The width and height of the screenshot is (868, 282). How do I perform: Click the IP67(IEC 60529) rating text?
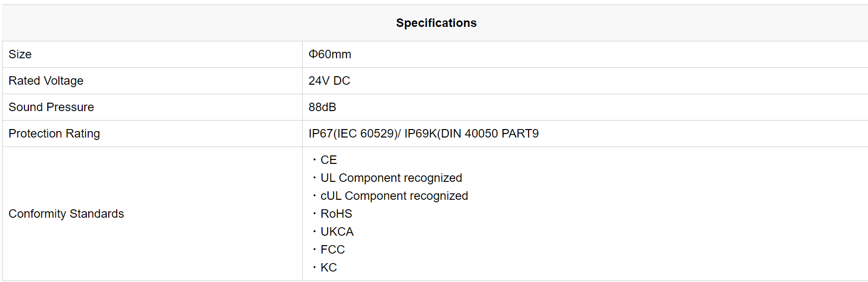tap(352, 134)
